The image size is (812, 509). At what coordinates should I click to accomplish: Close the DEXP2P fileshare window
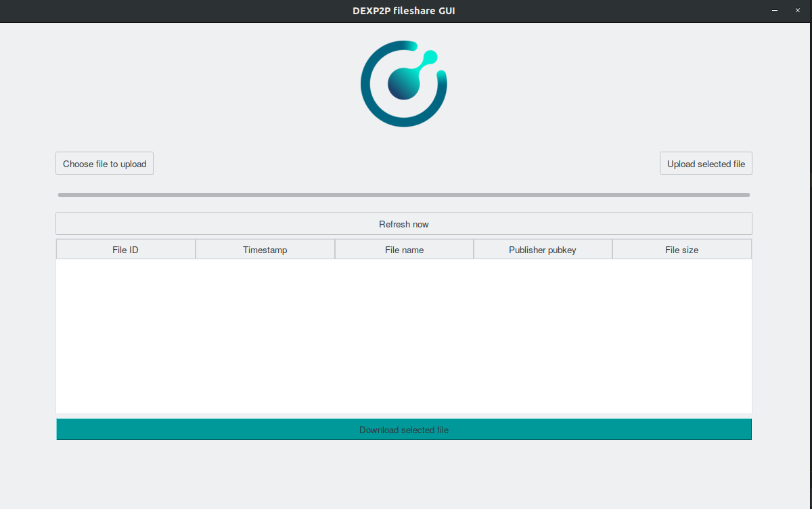pyautogui.click(x=797, y=11)
